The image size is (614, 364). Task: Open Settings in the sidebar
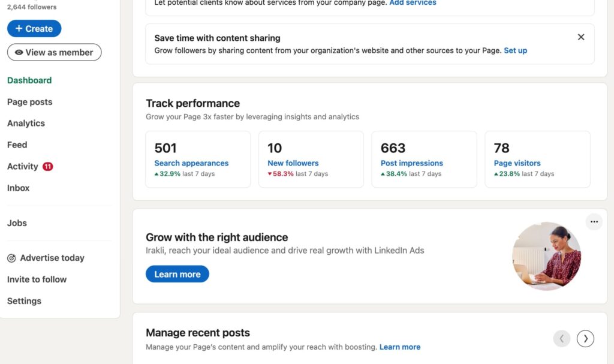(x=24, y=301)
